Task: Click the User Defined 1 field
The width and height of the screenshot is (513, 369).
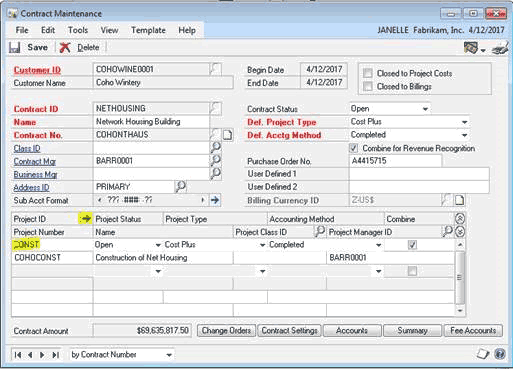Action: tap(419, 174)
